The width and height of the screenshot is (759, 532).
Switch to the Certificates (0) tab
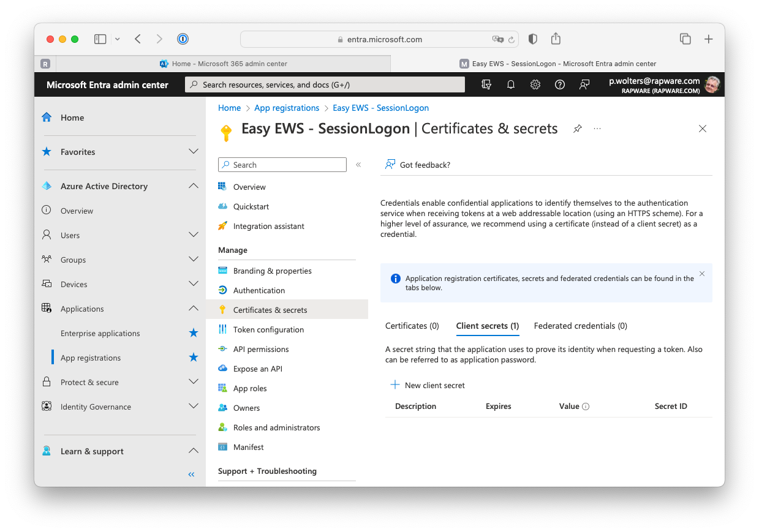(412, 326)
